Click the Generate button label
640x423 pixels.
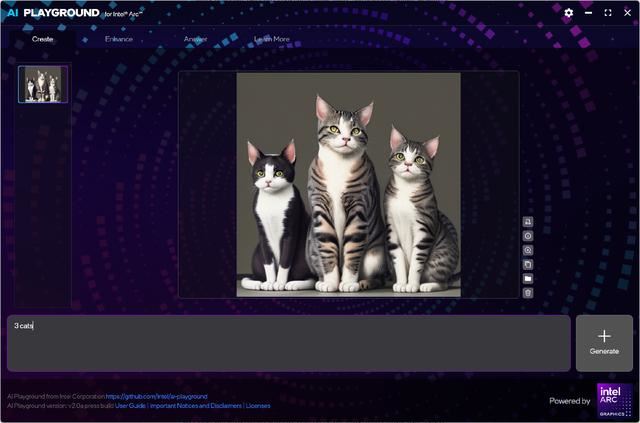604,351
